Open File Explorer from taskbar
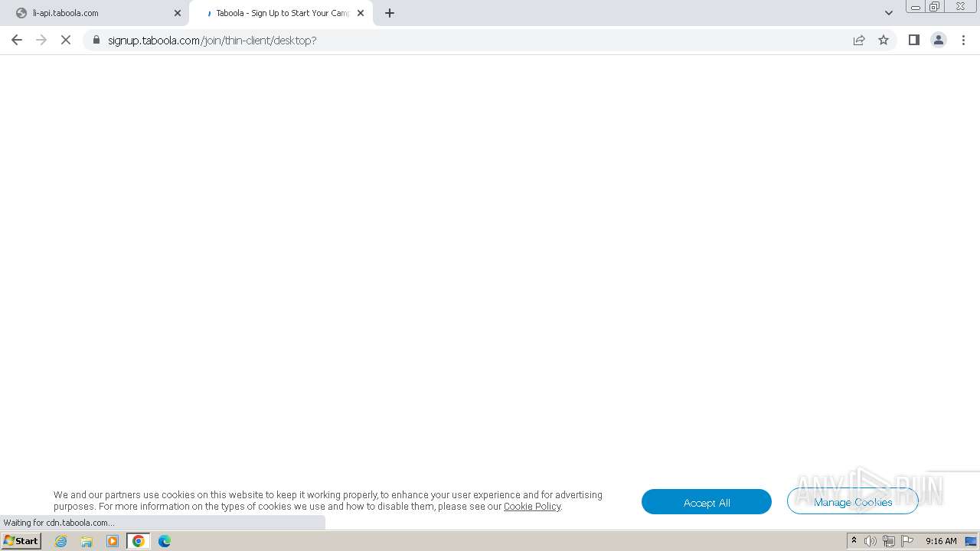Viewport: 980px width, 551px height. 87,541
